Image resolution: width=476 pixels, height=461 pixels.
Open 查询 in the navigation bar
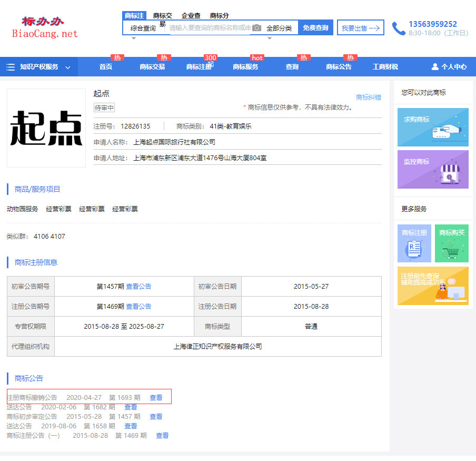(x=292, y=67)
